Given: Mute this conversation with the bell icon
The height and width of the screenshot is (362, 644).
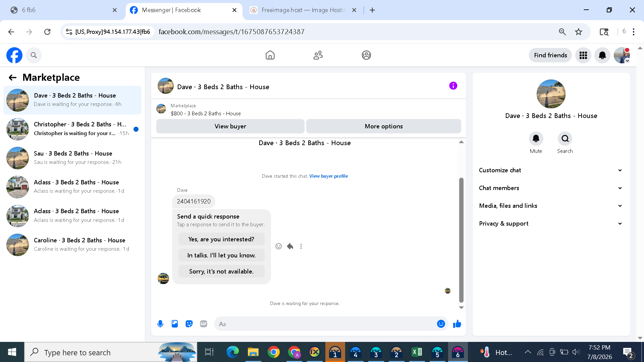Looking at the screenshot, I should coord(536,138).
